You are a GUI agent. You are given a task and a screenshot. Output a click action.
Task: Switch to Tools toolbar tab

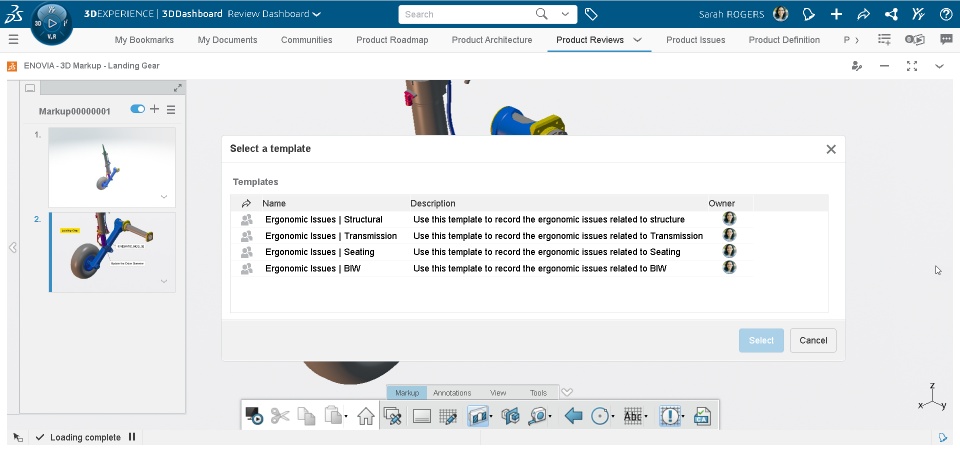point(538,393)
